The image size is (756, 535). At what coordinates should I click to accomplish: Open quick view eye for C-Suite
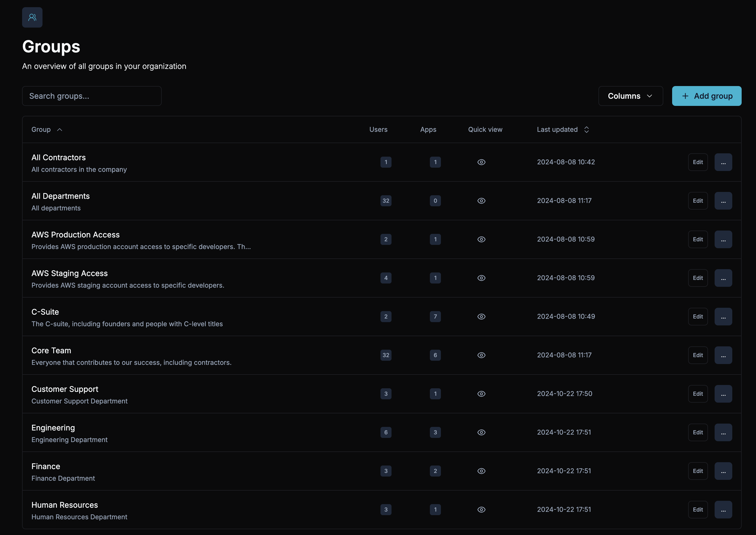tap(481, 317)
